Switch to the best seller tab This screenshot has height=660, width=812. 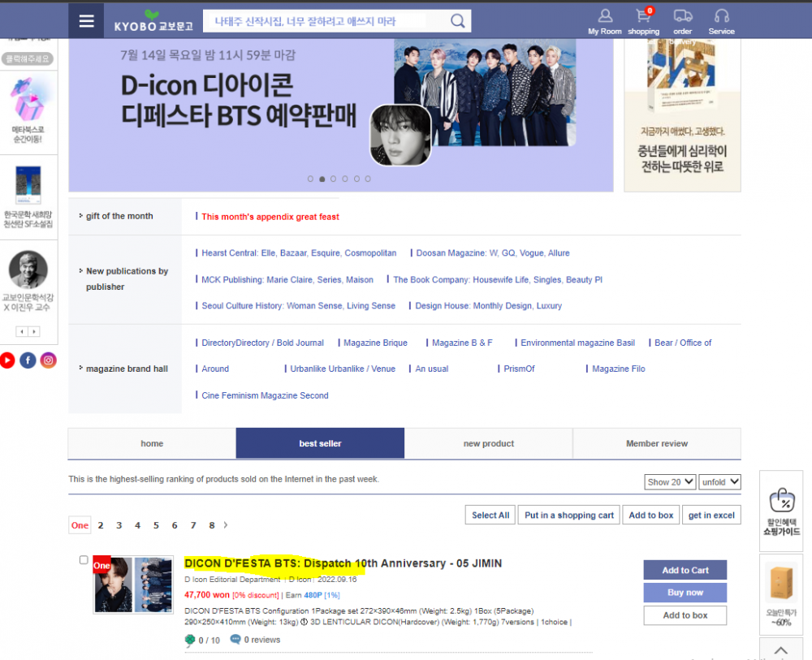tap(320, 443)
